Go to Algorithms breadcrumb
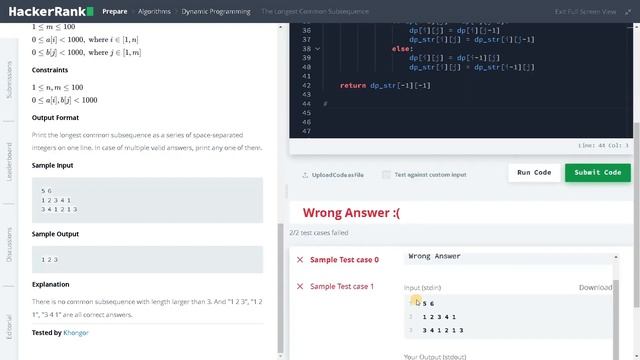 [154, 11]
